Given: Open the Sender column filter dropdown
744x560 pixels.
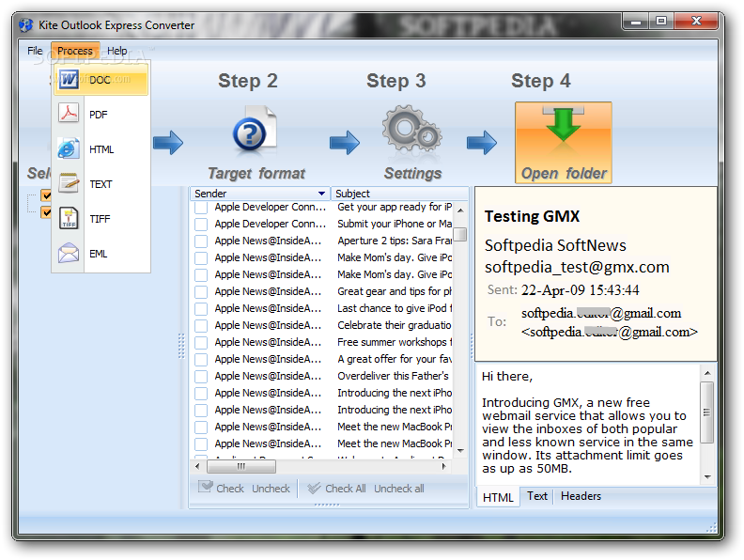Looking at the screenshot, I should click(321, 194).
